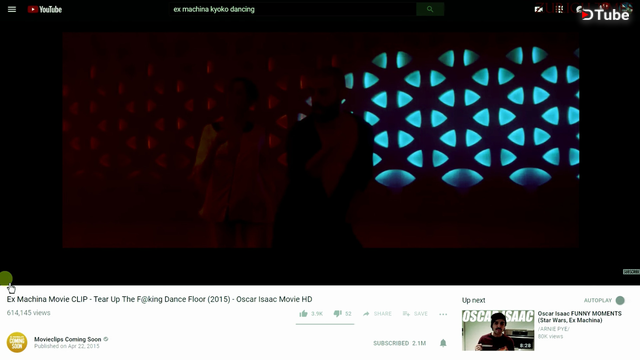Click the /ARNIE PYE/ channel name

click(x=553, y=329)
